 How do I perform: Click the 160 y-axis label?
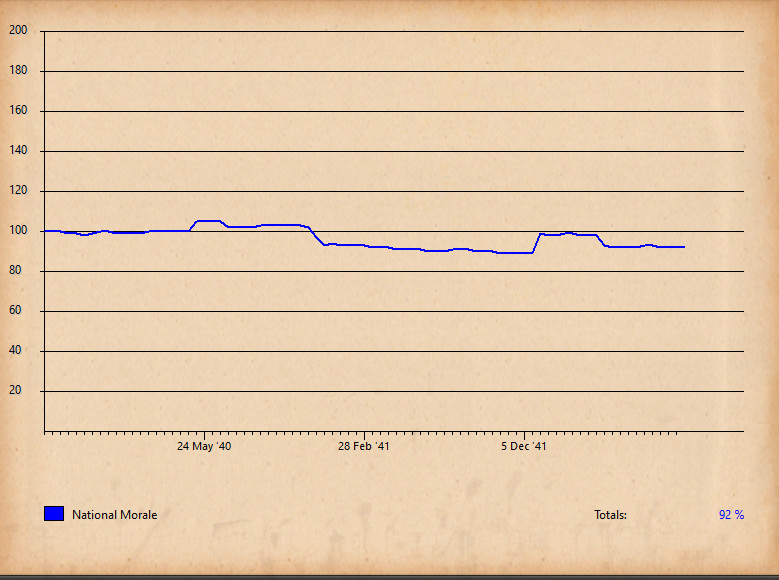(18, 110)
